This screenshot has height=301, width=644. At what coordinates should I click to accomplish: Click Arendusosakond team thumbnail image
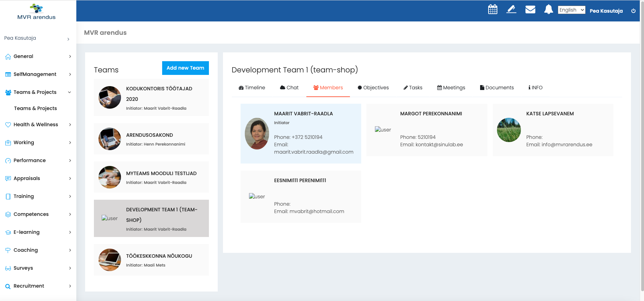click(x=110, y=139)
